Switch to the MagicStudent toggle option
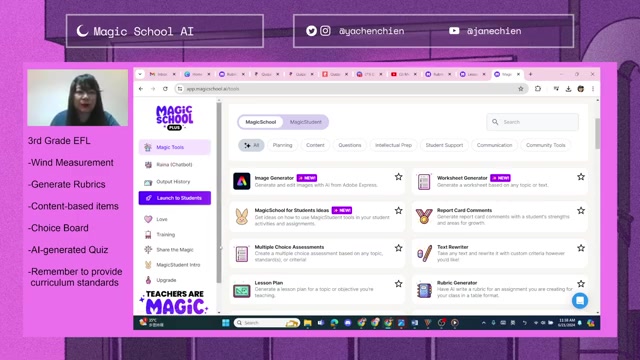The width and height of the screenshot is (640, 360). [x=305, y=122]
